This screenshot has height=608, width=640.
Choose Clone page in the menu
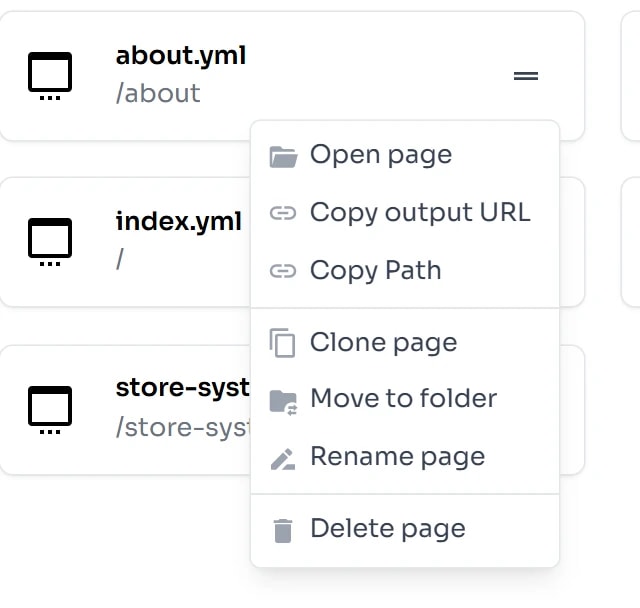(405, 342)
